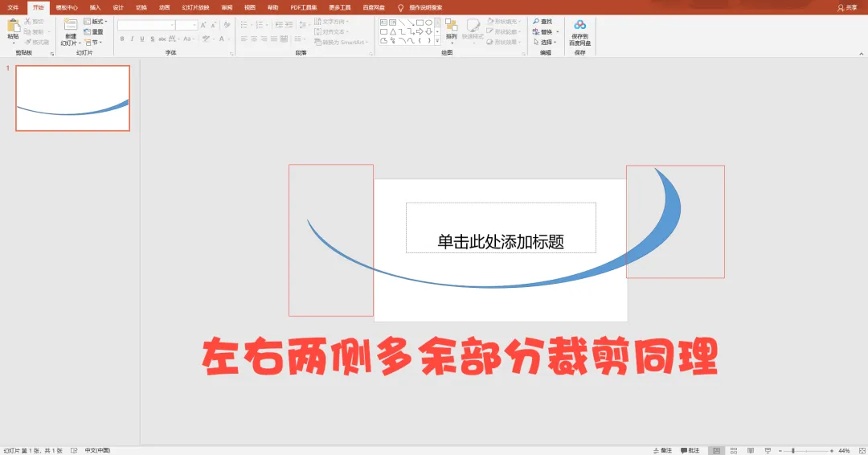Open the Section (节) dropdown
Screen dimensions: 868x455
[x=93, y=42]
